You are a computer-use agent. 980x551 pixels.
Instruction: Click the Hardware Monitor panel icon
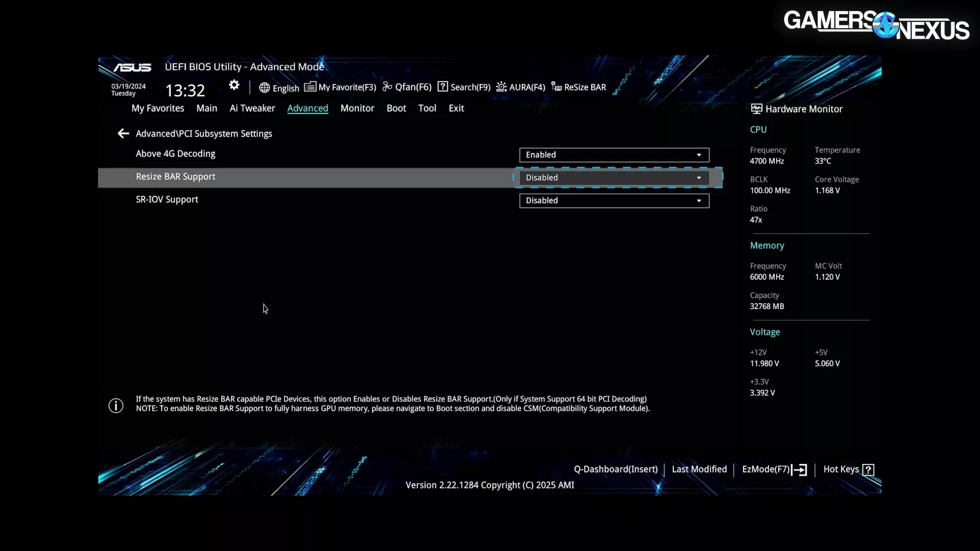click(x=756, y=109)
